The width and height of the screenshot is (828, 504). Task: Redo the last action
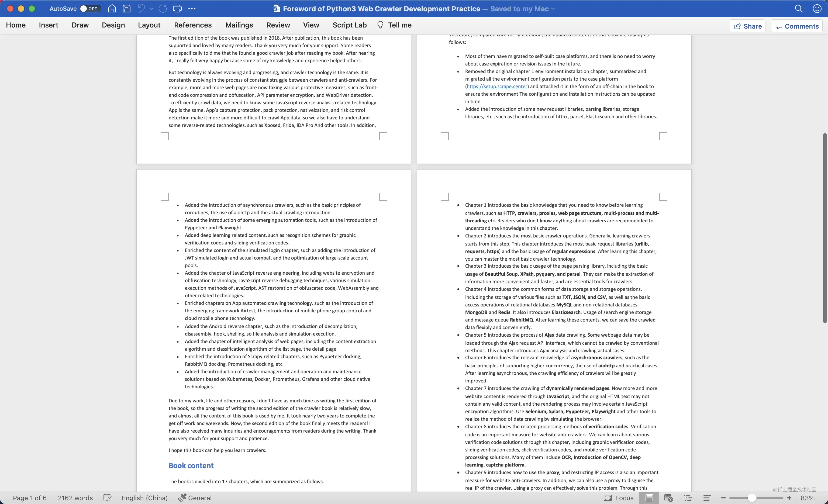pyautogui.click(x=163, y=9)
